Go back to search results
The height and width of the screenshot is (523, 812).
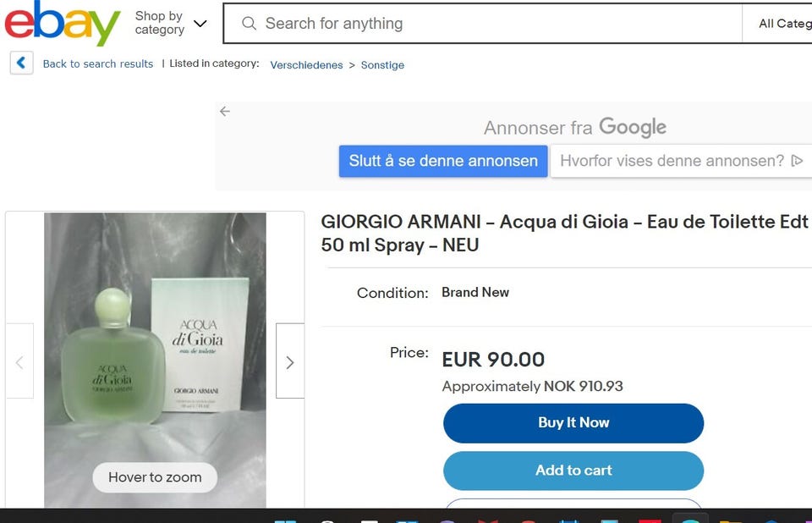point(98,64)
